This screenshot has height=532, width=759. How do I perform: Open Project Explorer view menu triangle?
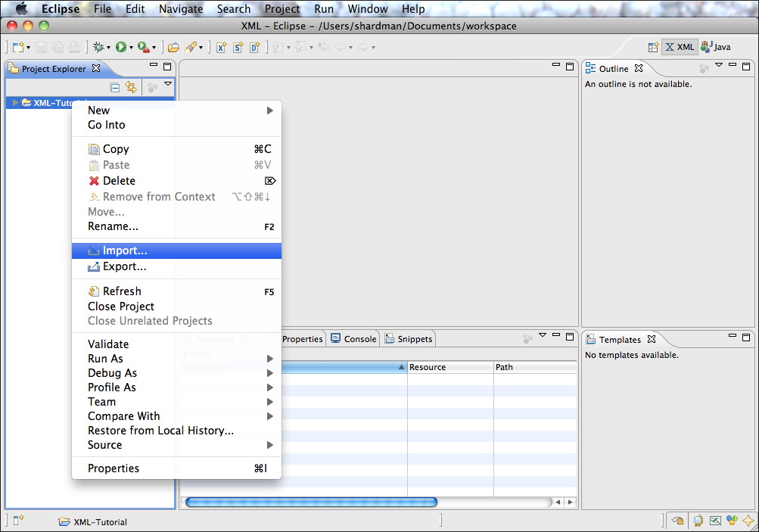pos(168,84)
